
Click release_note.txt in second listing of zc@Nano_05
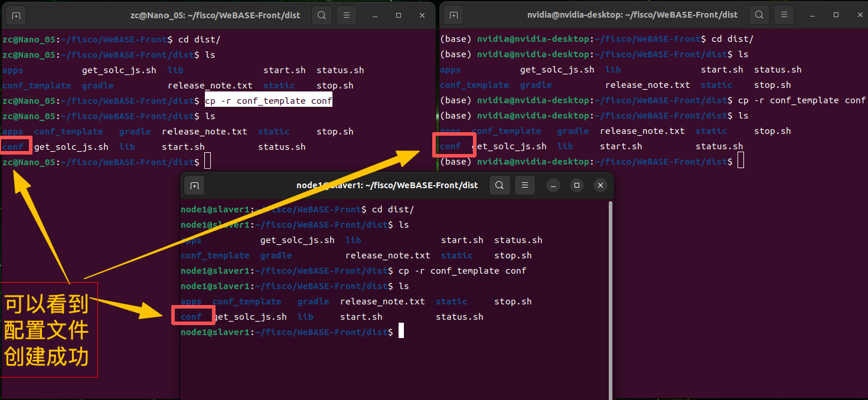coord(204,132)
